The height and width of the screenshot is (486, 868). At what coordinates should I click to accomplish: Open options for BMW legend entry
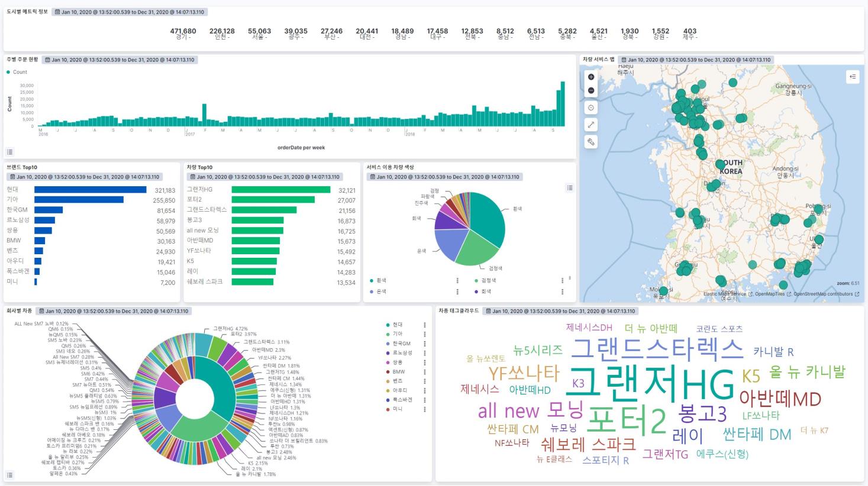pos(424,372)
